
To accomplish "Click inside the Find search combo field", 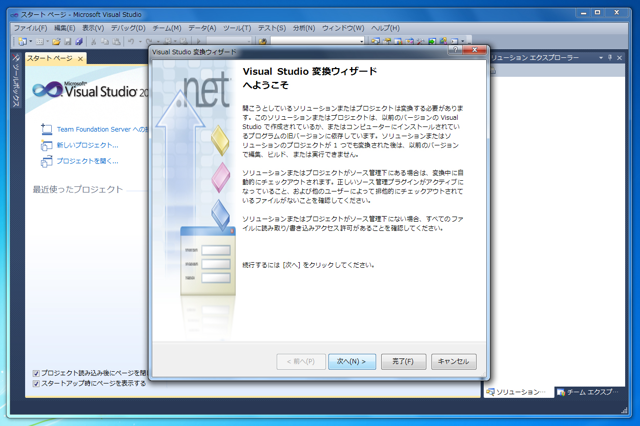I will (315, 41).
